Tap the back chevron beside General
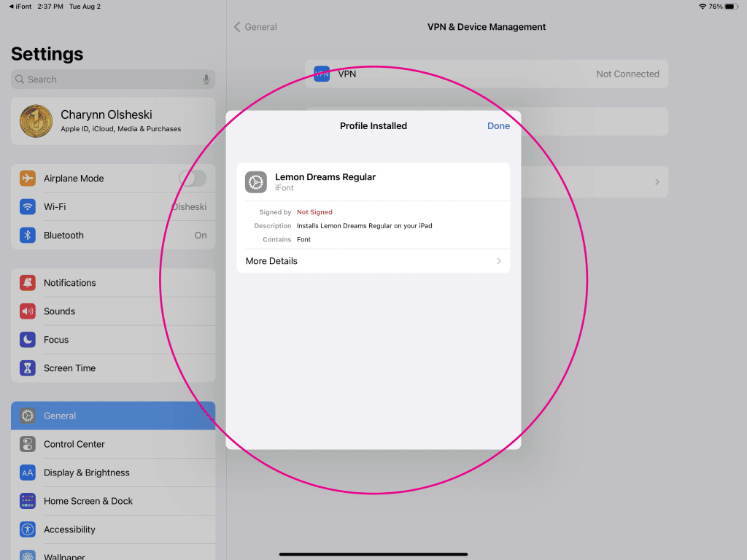747x560 pixels. pos(237,27)
